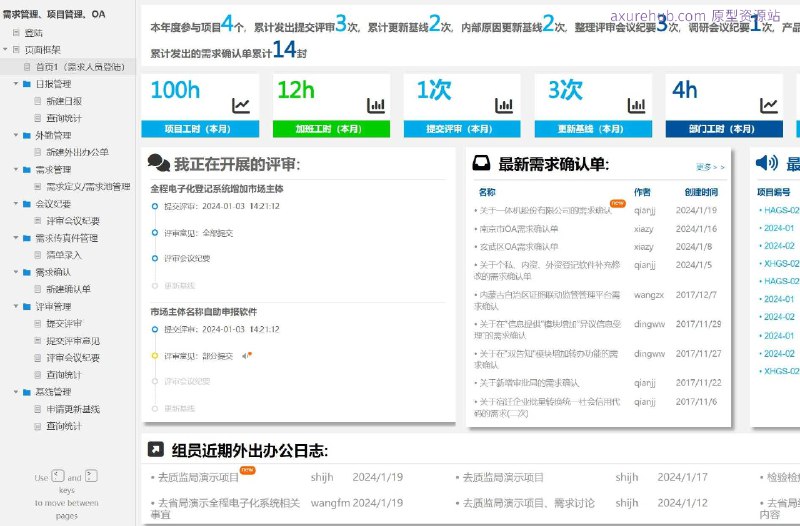
Task: Open 玄武区OA需求确认单
Action: (518, 247)
